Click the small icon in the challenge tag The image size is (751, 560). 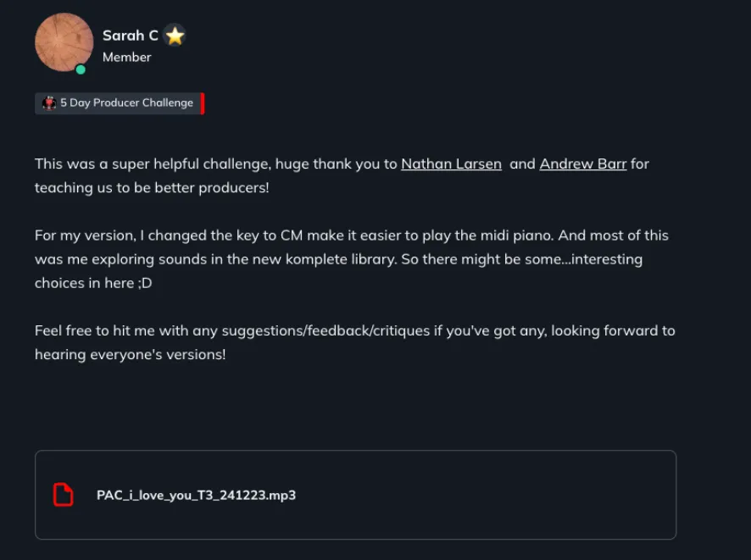[49, 103]
